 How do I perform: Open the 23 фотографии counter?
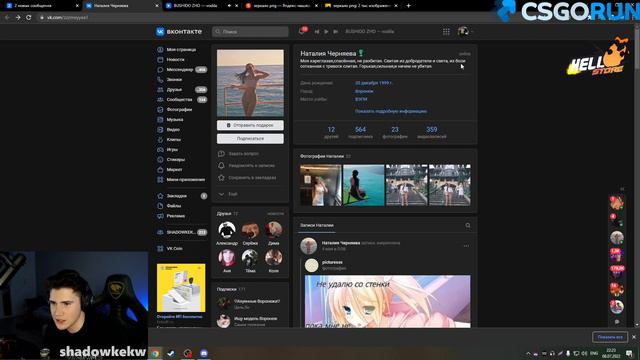395,133
